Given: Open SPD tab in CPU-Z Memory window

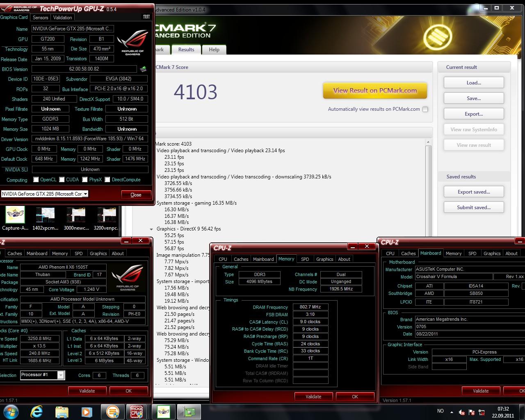Looking at the screenshot, I should tap(305, 259).
